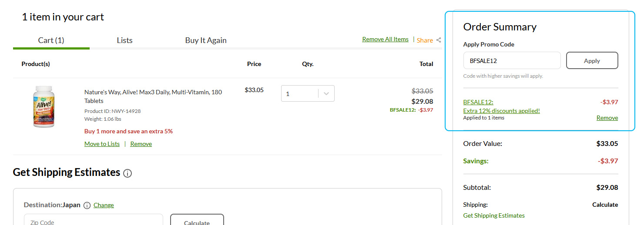Screen dimensions: 644x225
Task: Remove the BFSALE12 promo in Order Summary
Action: 607,118
